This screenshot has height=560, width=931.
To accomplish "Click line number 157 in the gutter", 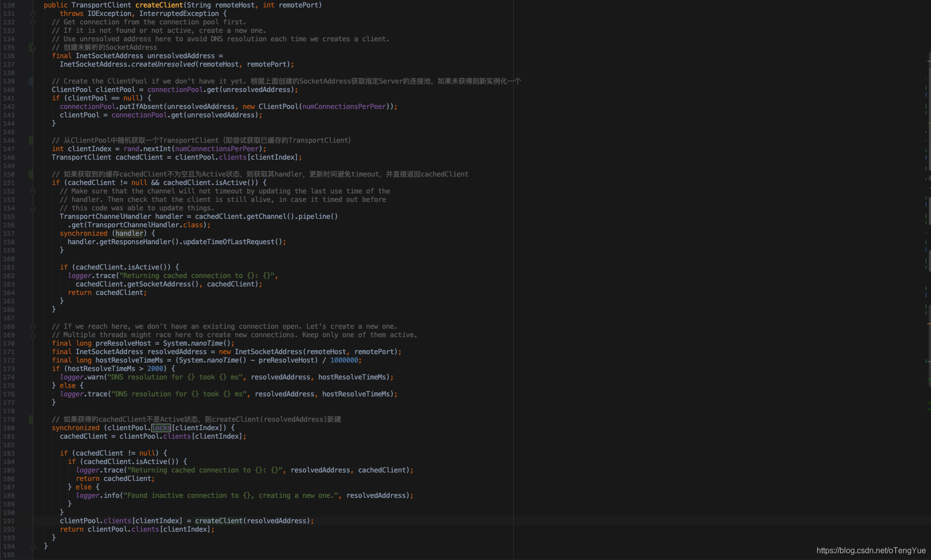I will coord(9,234).
